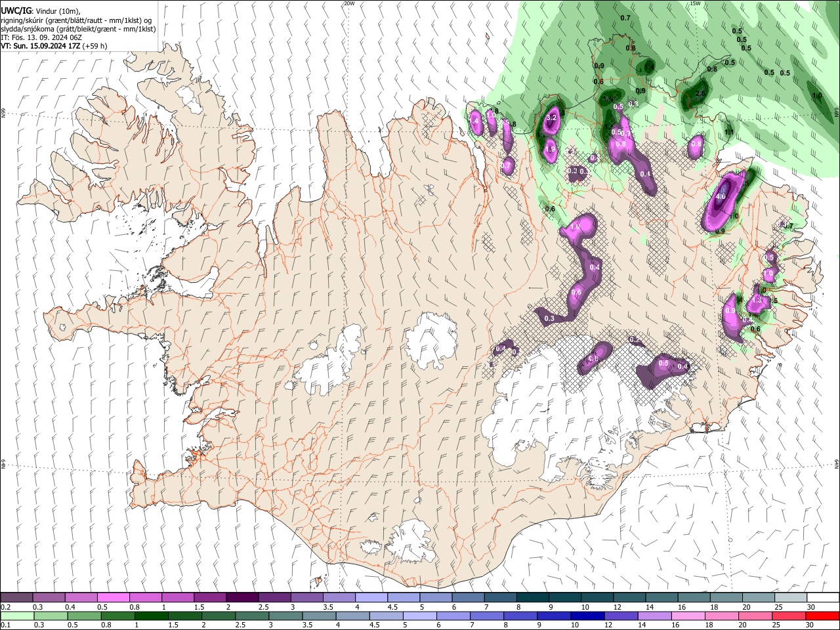This screenshot has height=630, width=840.
Task: Click the upper legend swatch between 0.2 and 0.3
Action: (16, 598)
